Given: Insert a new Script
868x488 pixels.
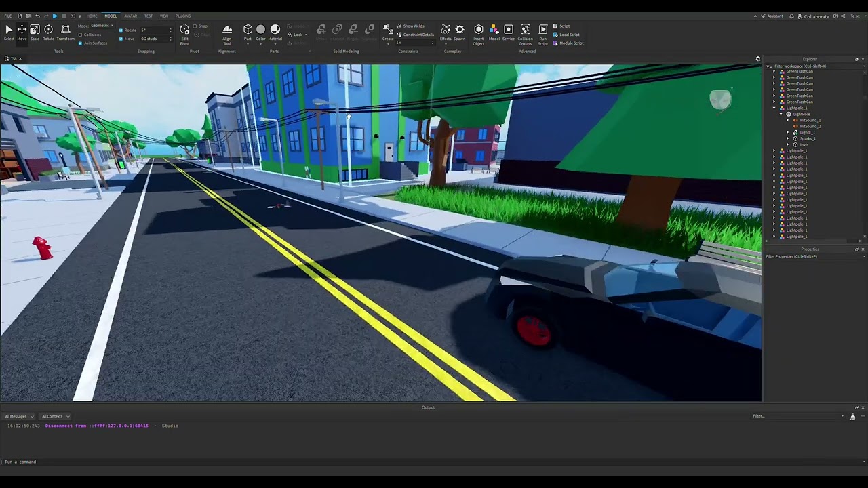Looking at the screenshot, I should [x=561, y=26].
